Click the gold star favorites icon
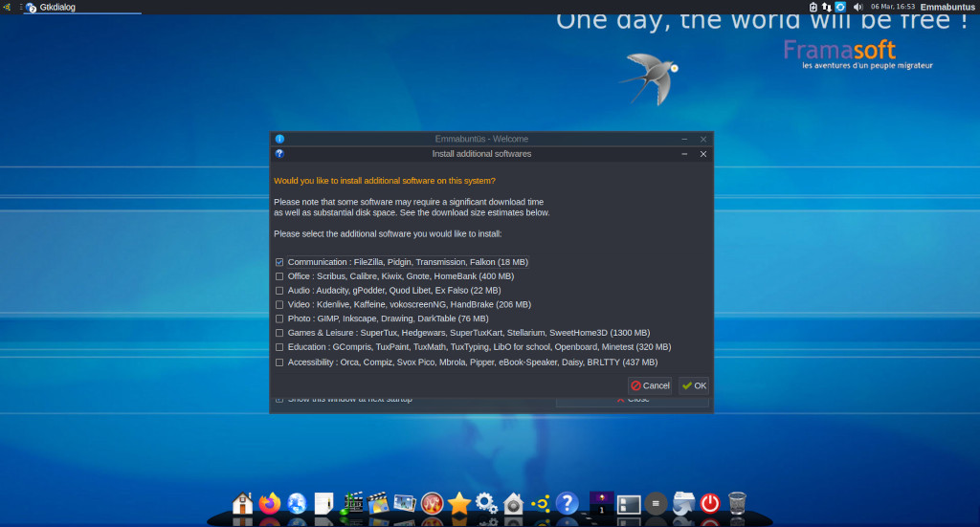The height and width of the screenshot is (527, 980). point(458,503)
